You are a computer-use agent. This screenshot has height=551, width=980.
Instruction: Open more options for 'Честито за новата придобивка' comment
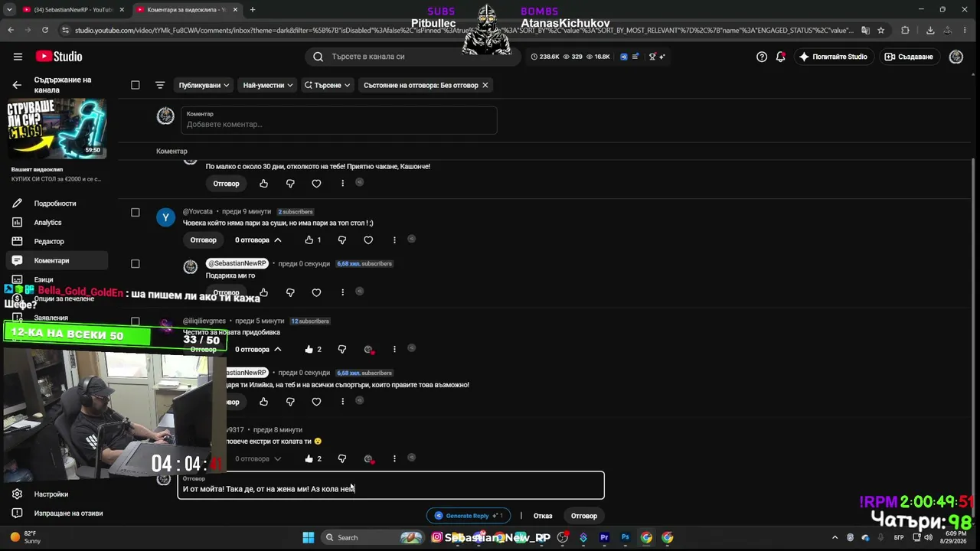pos(394,349)
